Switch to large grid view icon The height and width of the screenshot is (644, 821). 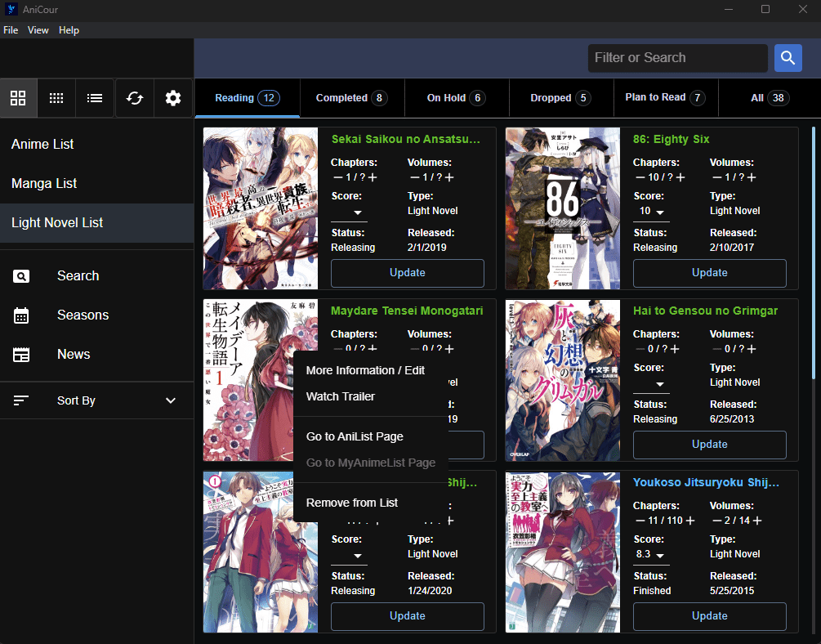18,98
